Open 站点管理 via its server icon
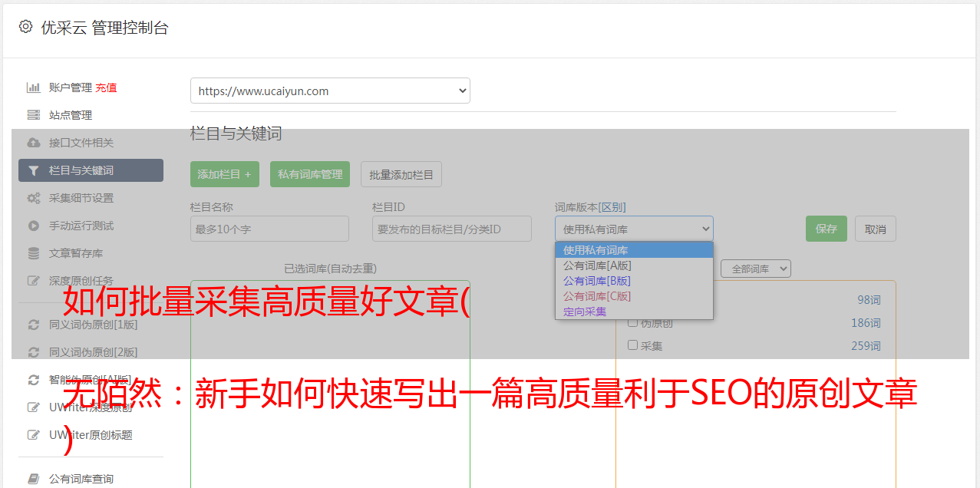The width and height of the screenshot is (980, 488). coord(33,115)
